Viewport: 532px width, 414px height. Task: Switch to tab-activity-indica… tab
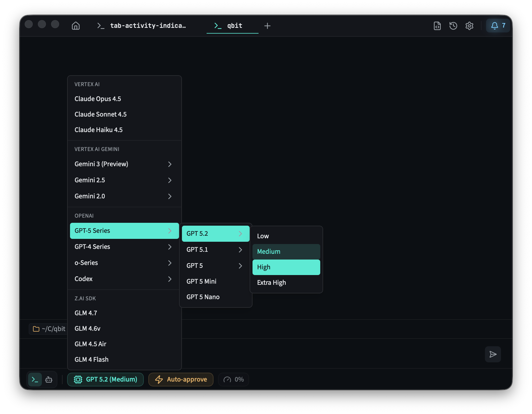(142, 26)
